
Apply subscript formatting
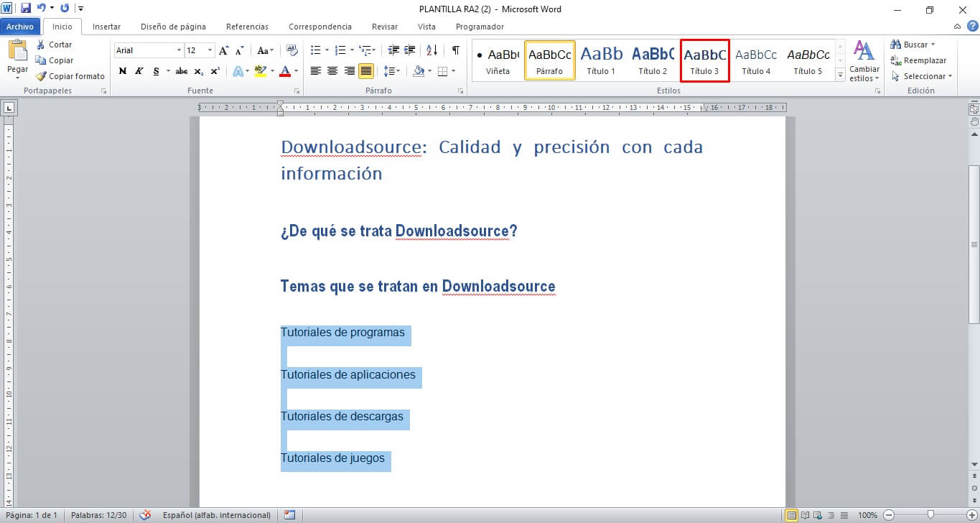pyautogui.click(x=199, y=71)
